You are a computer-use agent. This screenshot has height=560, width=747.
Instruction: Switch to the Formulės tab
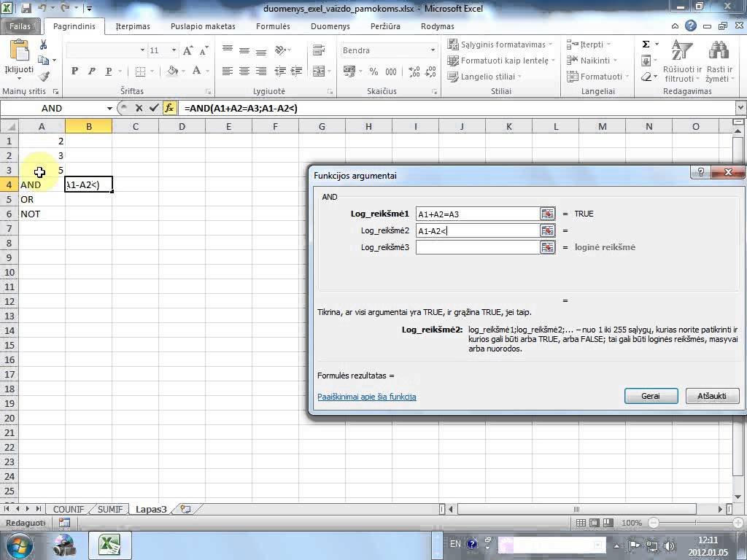[273, 26]
